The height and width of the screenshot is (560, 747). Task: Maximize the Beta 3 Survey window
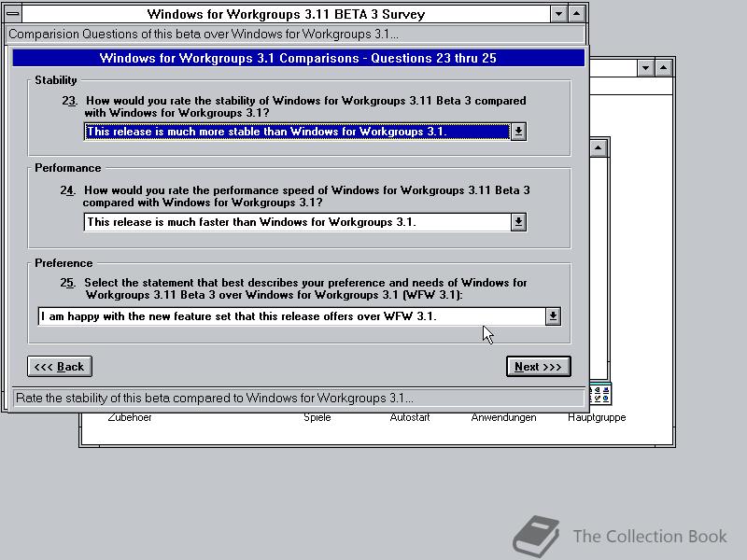[576, 13]
